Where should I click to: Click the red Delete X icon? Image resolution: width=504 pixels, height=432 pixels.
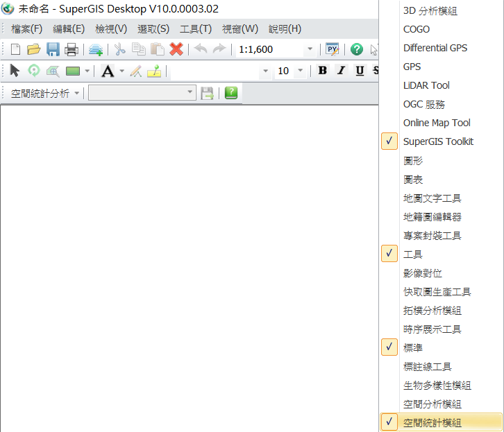coord(176,49)
